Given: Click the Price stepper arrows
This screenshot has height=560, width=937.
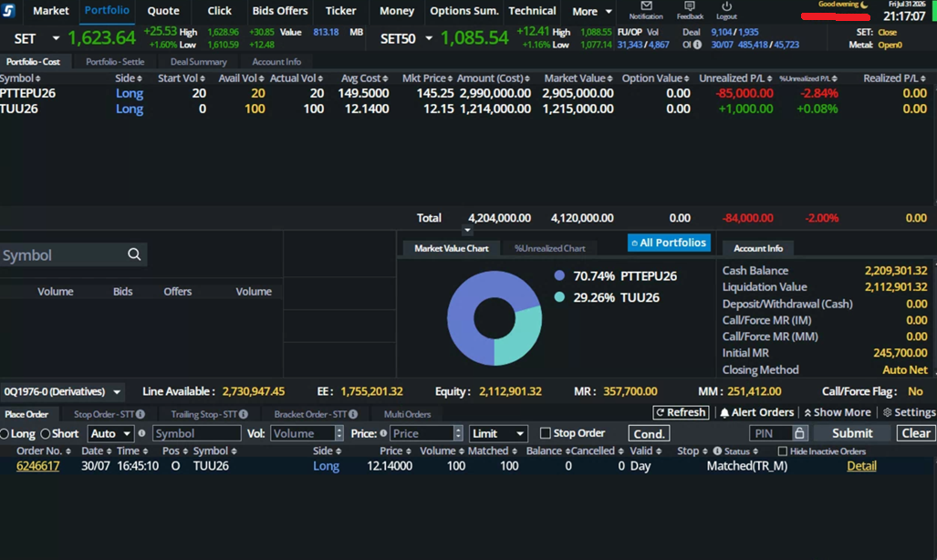Looking at the screenshot, I should (458, 433).
